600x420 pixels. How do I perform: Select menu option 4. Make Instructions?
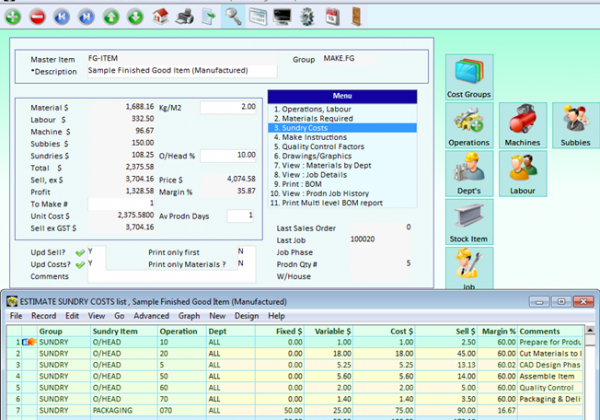(x=342, y=137)
